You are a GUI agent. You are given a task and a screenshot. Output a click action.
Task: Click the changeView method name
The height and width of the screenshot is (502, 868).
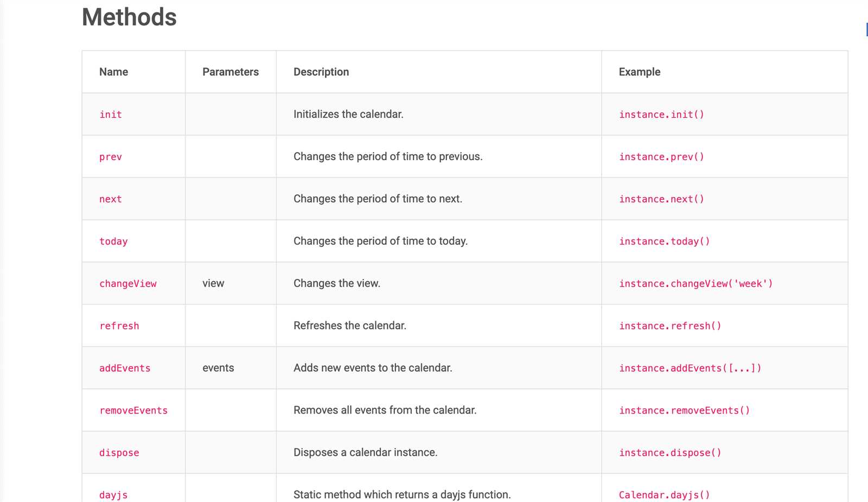tap(128, 284)
